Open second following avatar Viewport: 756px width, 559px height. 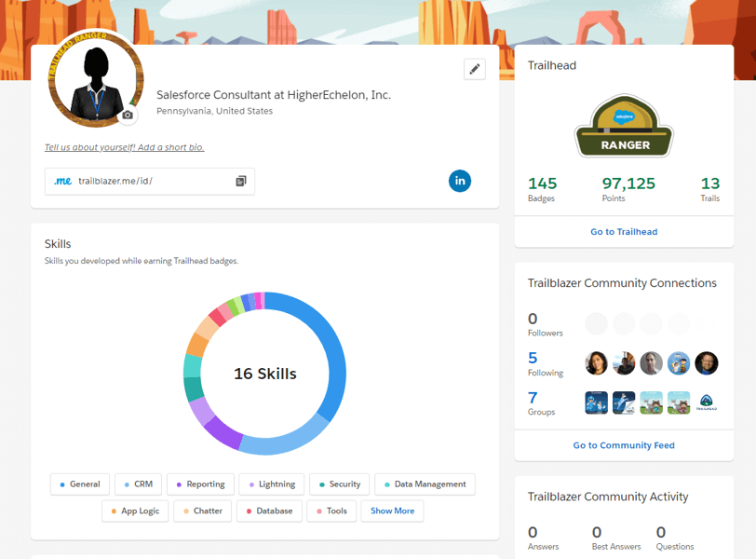pos(624,363)
